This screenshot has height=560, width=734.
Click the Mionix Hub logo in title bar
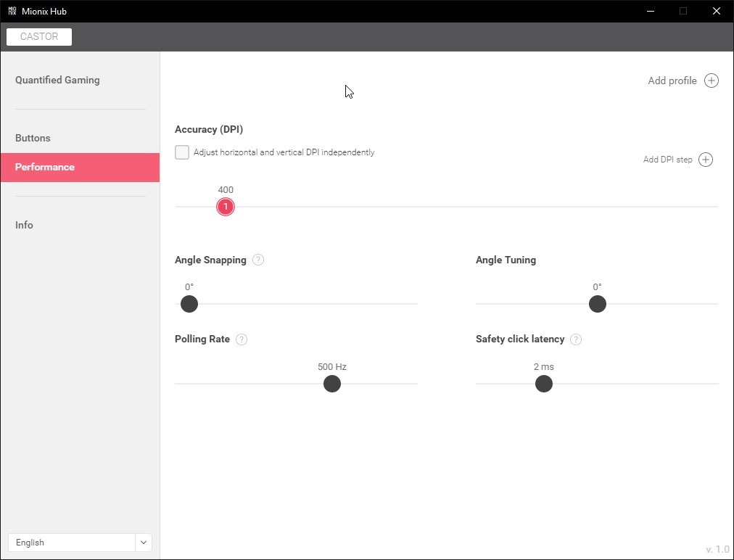coord(12,11)
